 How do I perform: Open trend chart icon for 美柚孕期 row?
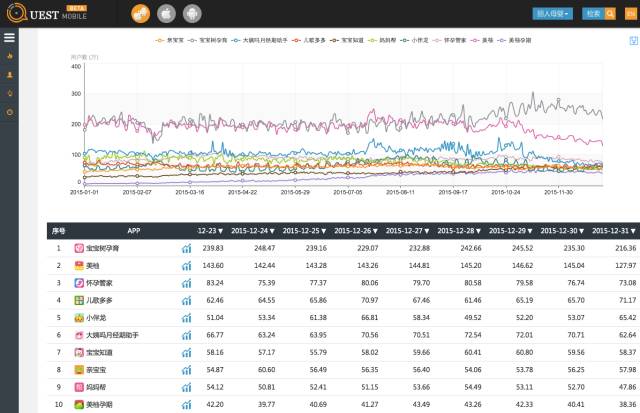(187, 404)
